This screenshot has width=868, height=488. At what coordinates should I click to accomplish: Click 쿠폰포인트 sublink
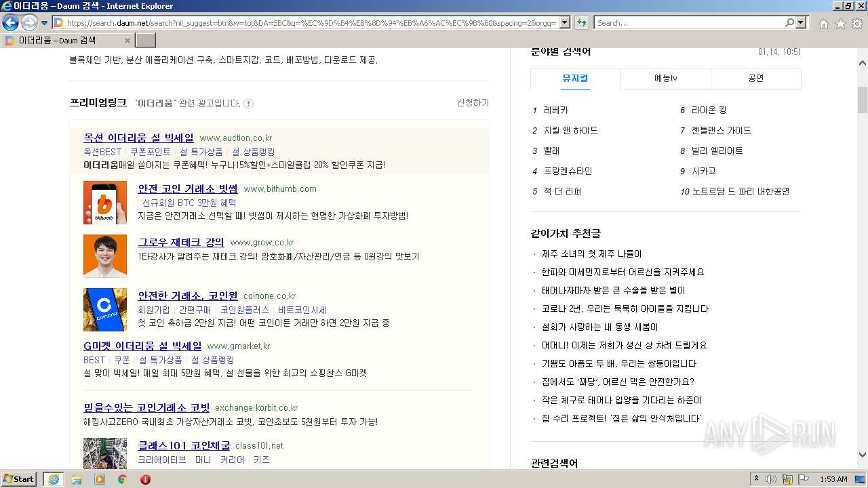(x=151, y=152)
